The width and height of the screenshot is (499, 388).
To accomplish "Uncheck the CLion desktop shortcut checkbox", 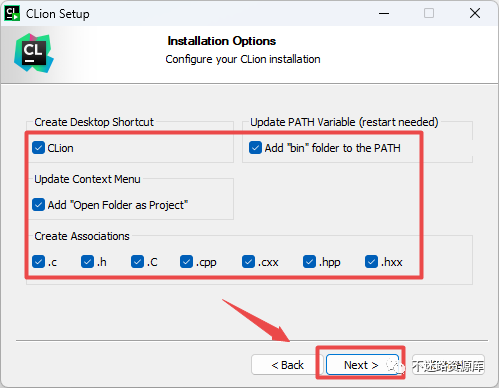I will click(38, 148).
